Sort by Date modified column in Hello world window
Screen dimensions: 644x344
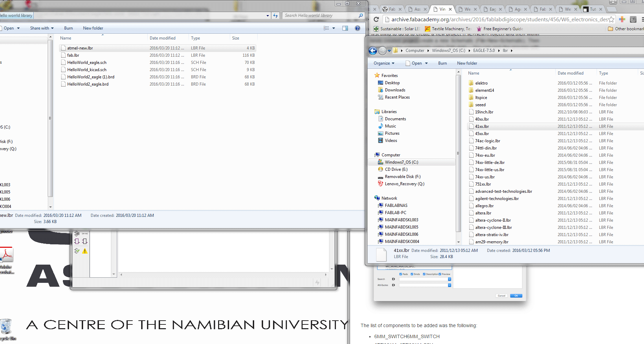coord(162,38)
